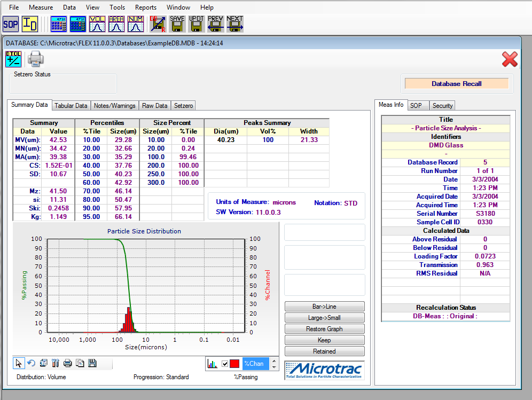Click the DMD Glass identifier field
Screen dimensions: 532x400
click(446, 145)
